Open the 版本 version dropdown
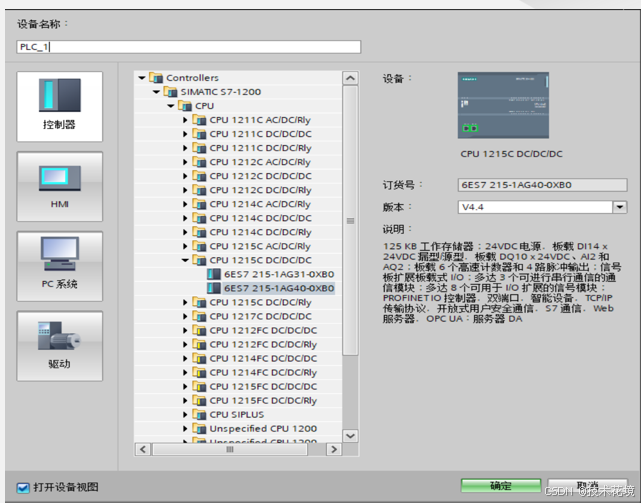 (620, 207)
